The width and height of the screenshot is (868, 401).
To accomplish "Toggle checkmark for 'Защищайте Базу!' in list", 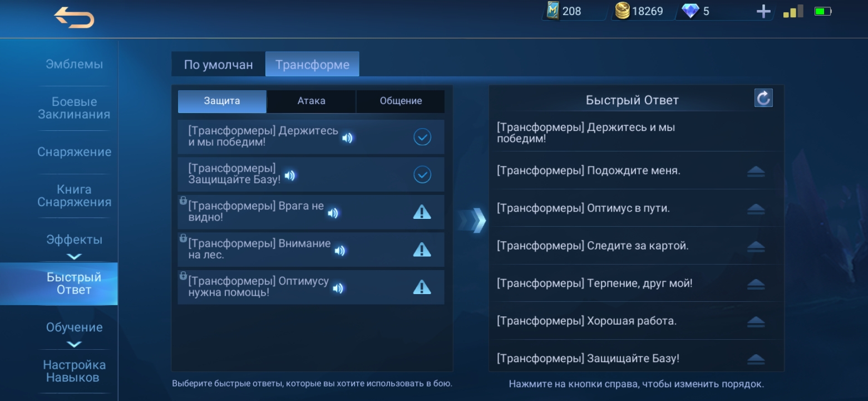I will [x=422, y=175].
